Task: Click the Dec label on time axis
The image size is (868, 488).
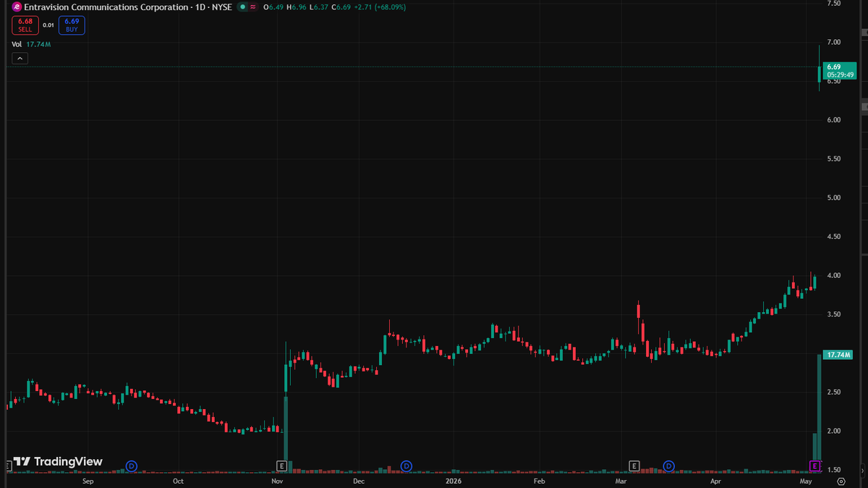Action: pyautogui.click(x=359, y=481)
